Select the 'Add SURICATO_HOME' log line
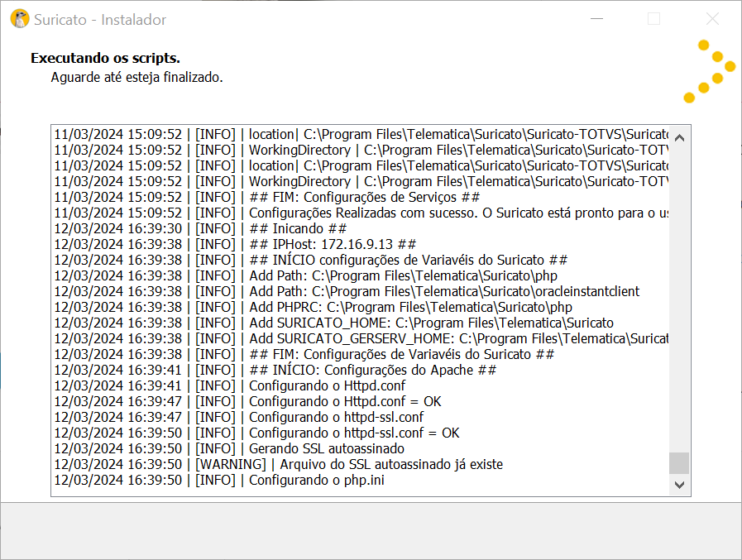 [x=333, y=323]
